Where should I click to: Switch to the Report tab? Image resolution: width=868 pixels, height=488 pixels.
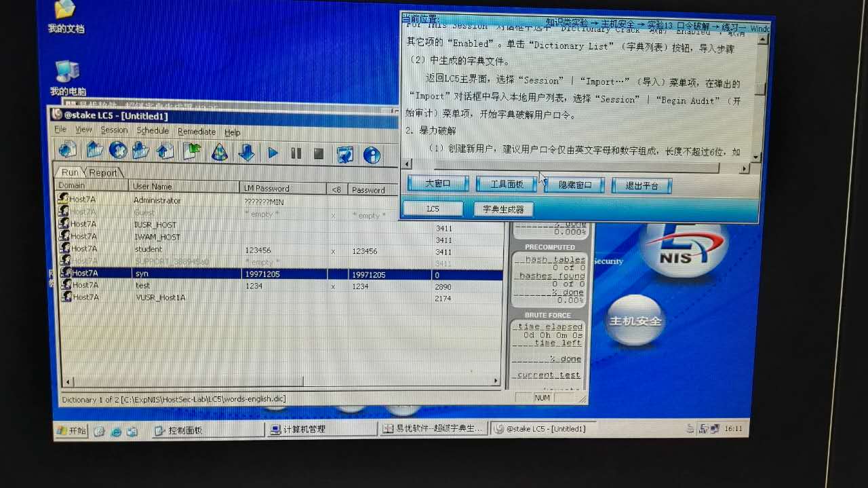click(x=103, y=173)
